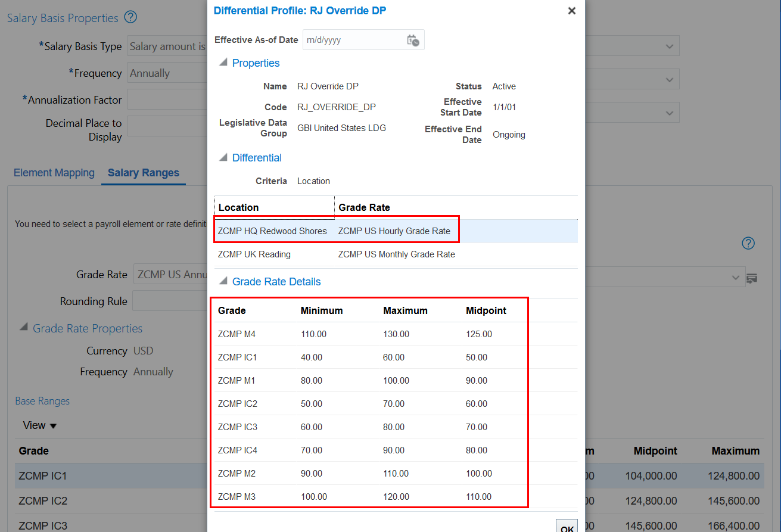781x532 pixels.
Task: Open help for Salary Basis Properties
Action: click(x=130, y=18)
